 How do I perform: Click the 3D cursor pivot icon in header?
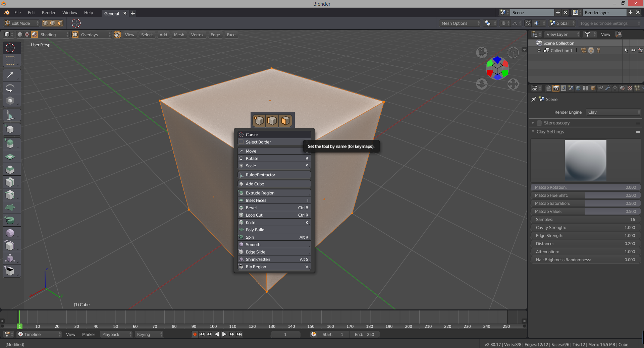pos(76,23)
